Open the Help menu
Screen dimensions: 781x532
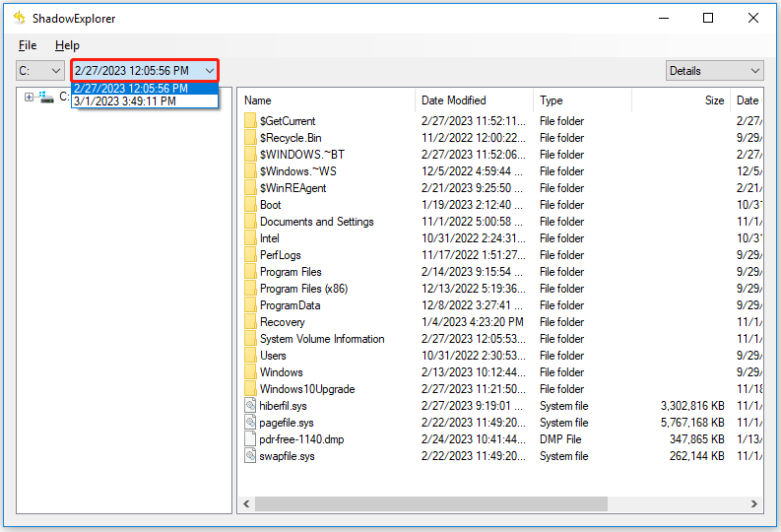coord(67,45)
